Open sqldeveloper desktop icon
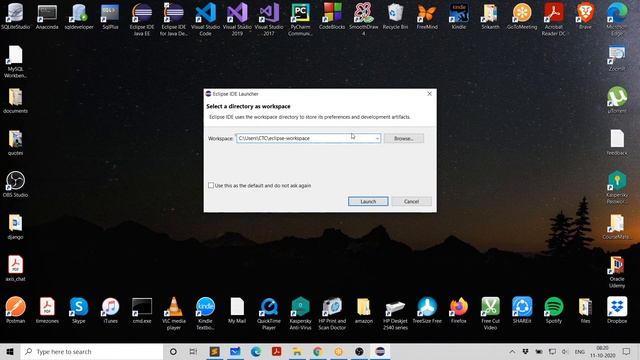This screenshot has width=640, height=360. click(79, 17)
